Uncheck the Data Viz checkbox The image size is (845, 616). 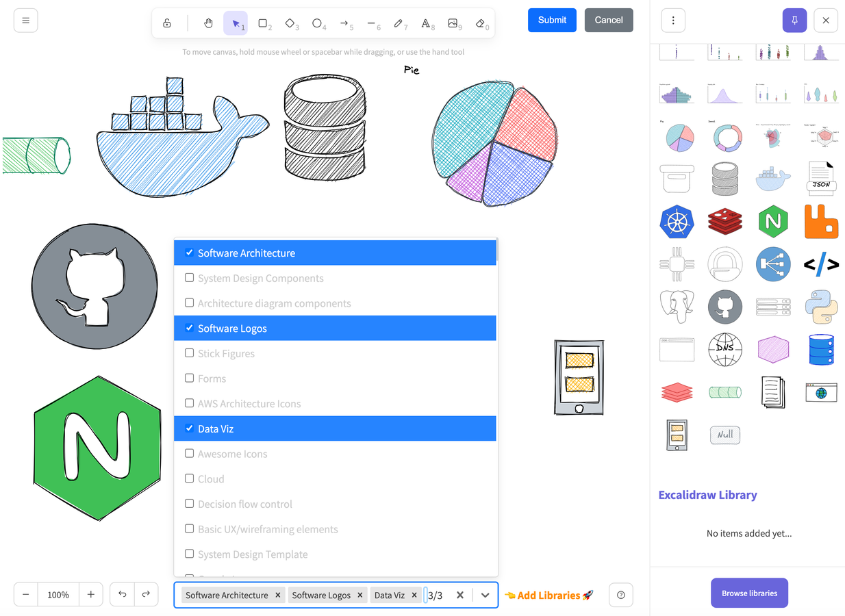pos(190,428)
